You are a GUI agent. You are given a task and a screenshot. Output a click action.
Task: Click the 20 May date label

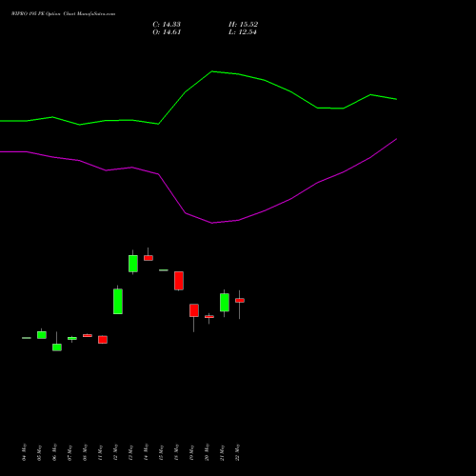click(208, 452)
